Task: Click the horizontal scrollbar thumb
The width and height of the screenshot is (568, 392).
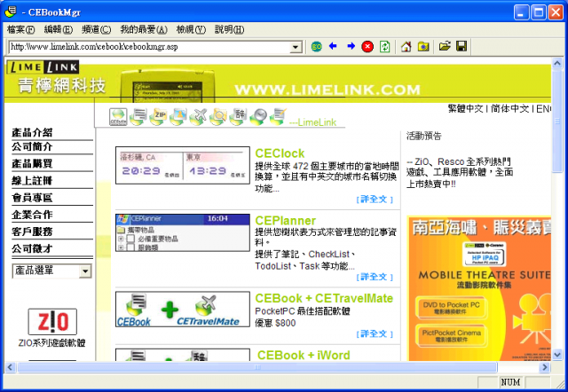Action: 257,367
